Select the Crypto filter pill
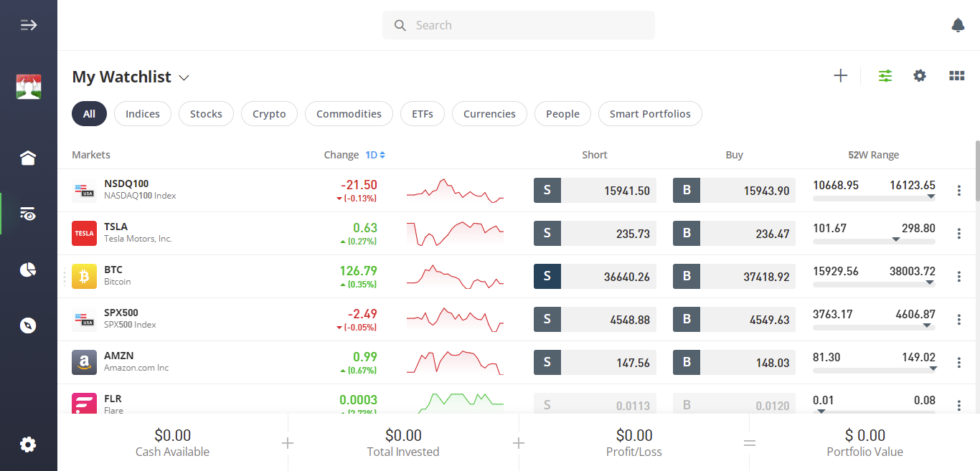Screen dimensions: 980x471 (269, 113)
